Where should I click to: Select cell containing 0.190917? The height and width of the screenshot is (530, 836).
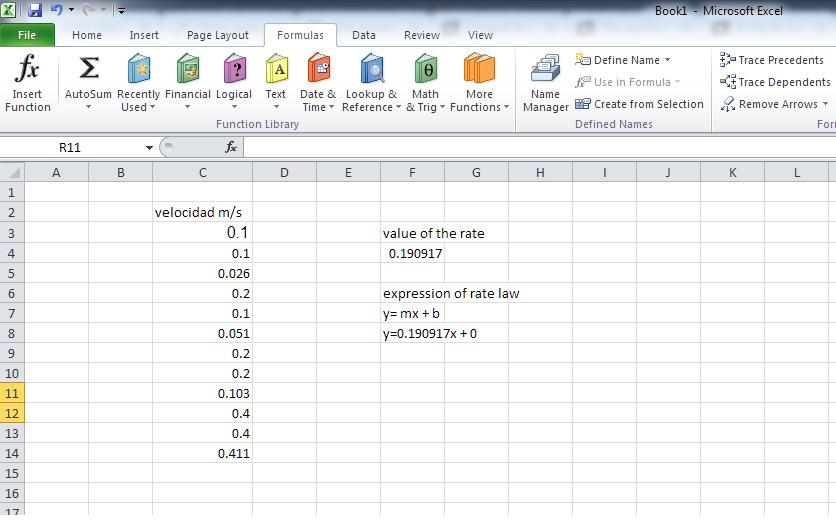coord(412,253)
